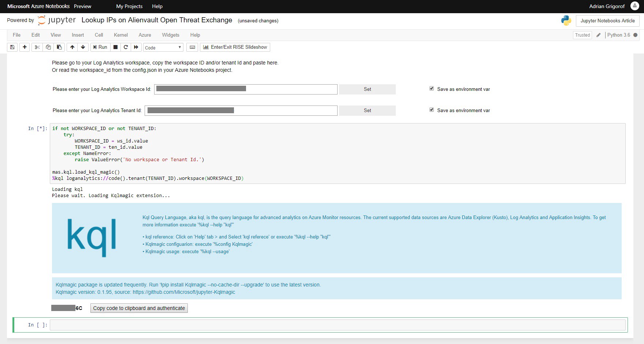Insert a cell below with plus icon
The height and width of the screenshot is (344, 644).
pos(25,47)
